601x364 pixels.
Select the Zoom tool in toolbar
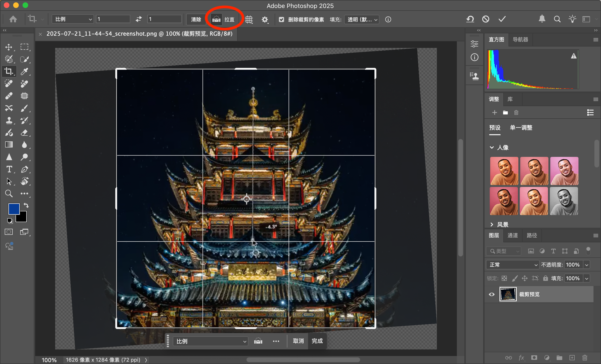pos(9,194)
